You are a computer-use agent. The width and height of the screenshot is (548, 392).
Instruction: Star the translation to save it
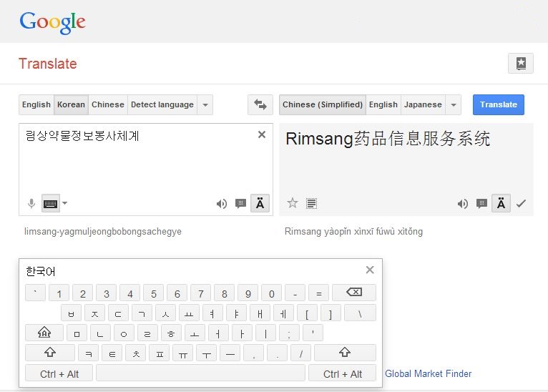292,203
